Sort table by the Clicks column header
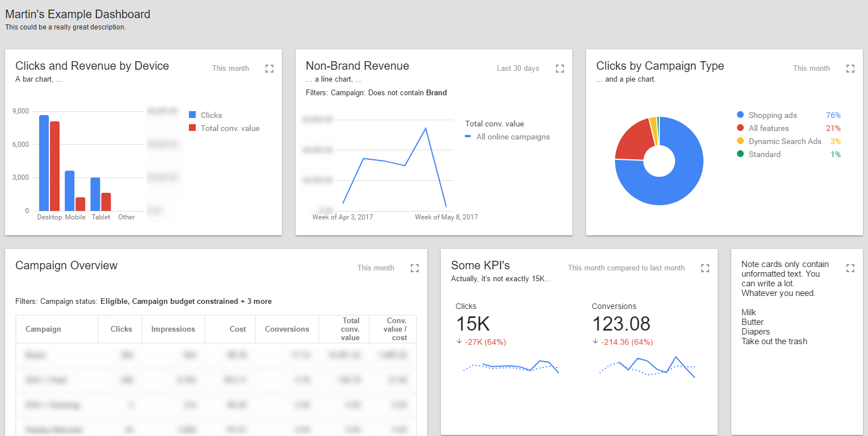 (x=121, y=329)
